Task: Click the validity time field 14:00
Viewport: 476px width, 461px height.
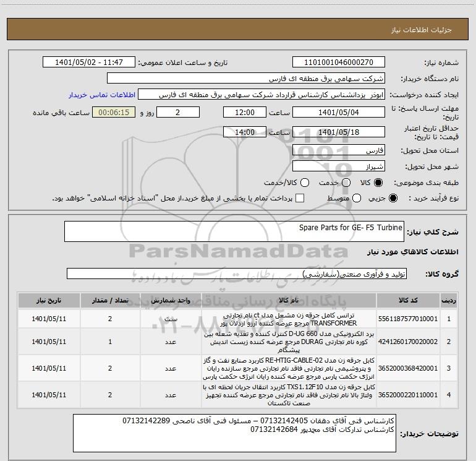Action: click(x=245, y=132)
